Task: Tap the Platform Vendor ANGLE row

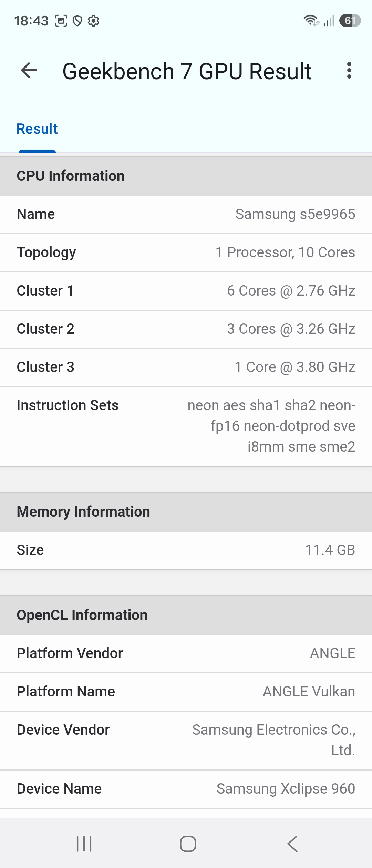Action: tap(186, 654)
